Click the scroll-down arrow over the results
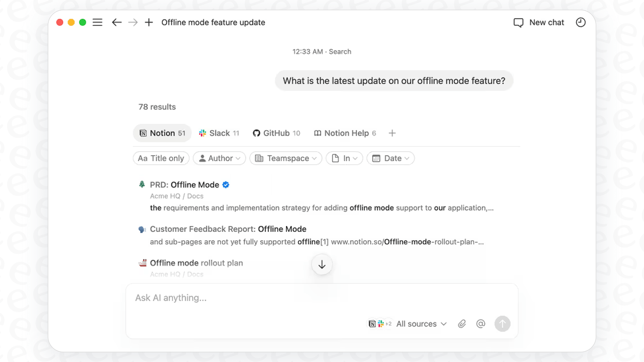644x362 pixels. coord(322,264)
